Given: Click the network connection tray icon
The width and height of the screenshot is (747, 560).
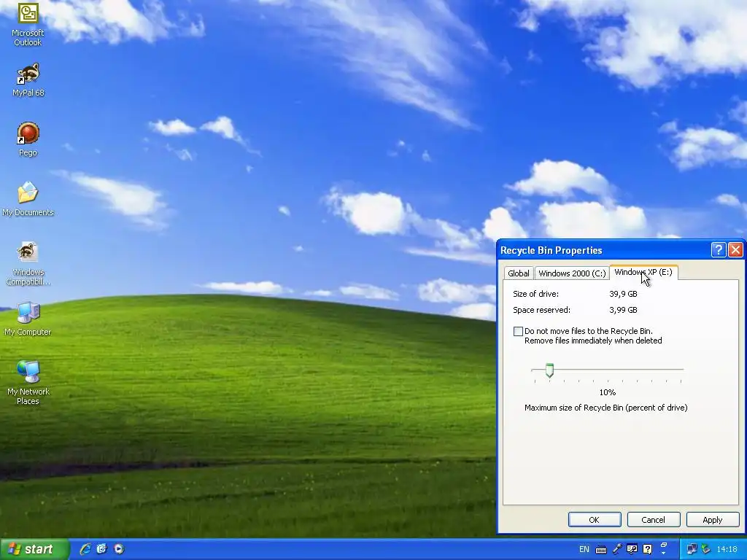Looking at the screenshot, I should (692, 549).
